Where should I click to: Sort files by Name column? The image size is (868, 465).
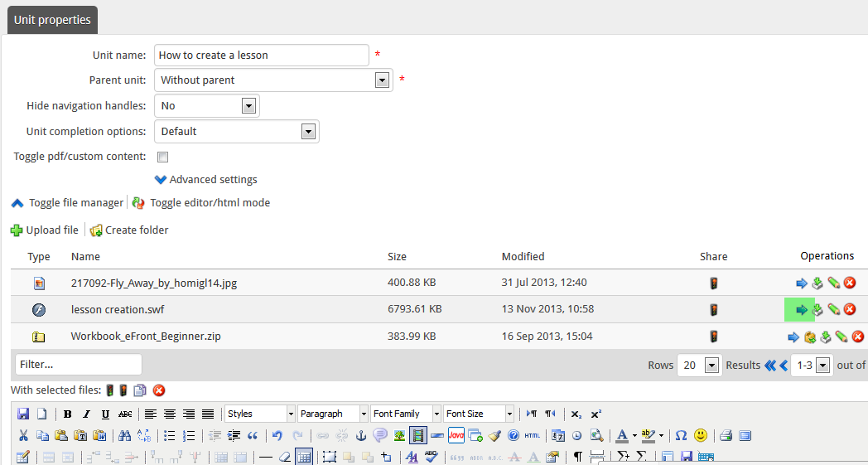[86, 257]
